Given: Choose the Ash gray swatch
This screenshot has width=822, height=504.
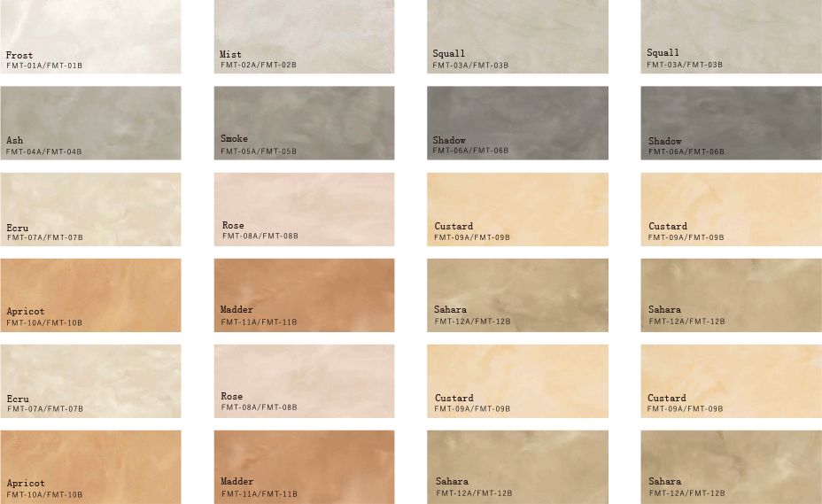Looking at the screenshot, I should click(x=90, y=123).
